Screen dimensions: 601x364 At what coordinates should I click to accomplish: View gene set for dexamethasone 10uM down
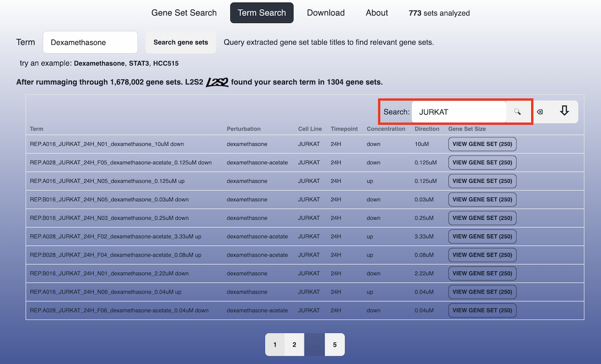click(x=482, y=144)
